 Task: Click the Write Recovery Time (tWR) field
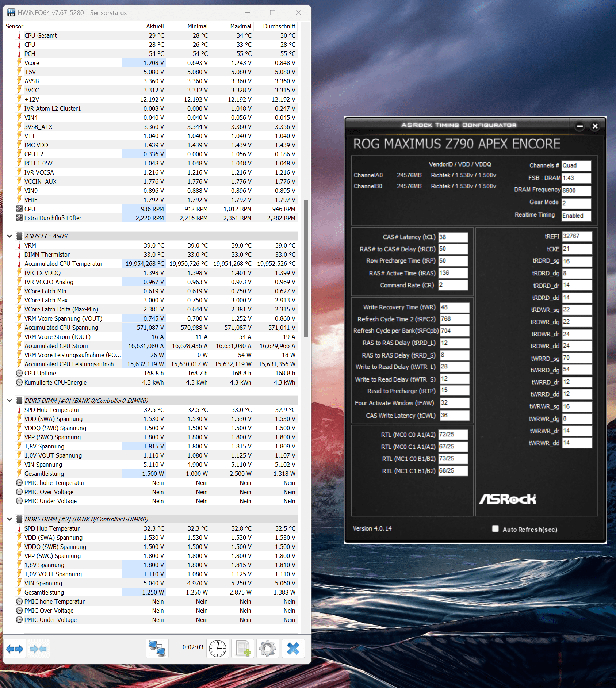[455, 307]
